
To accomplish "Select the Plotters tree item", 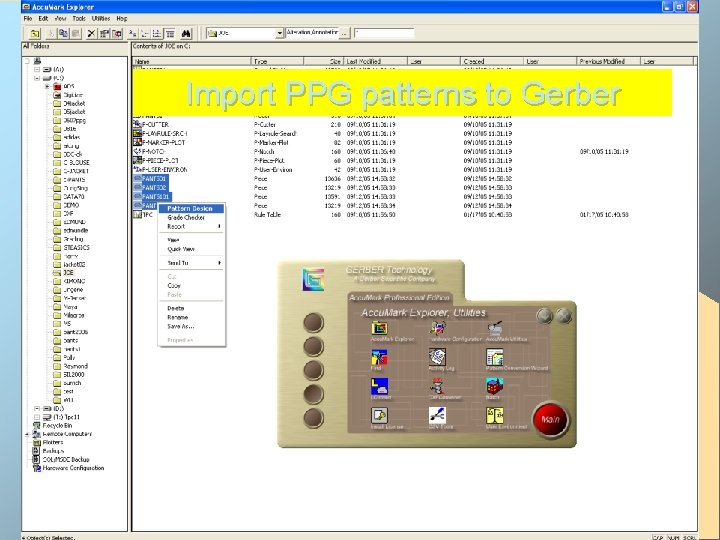I will [49, 442].
